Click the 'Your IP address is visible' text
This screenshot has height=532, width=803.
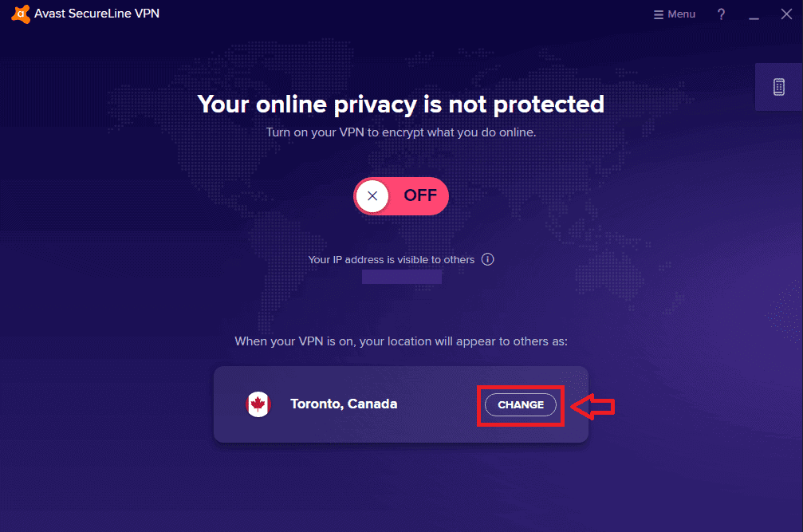coord(392,259)
